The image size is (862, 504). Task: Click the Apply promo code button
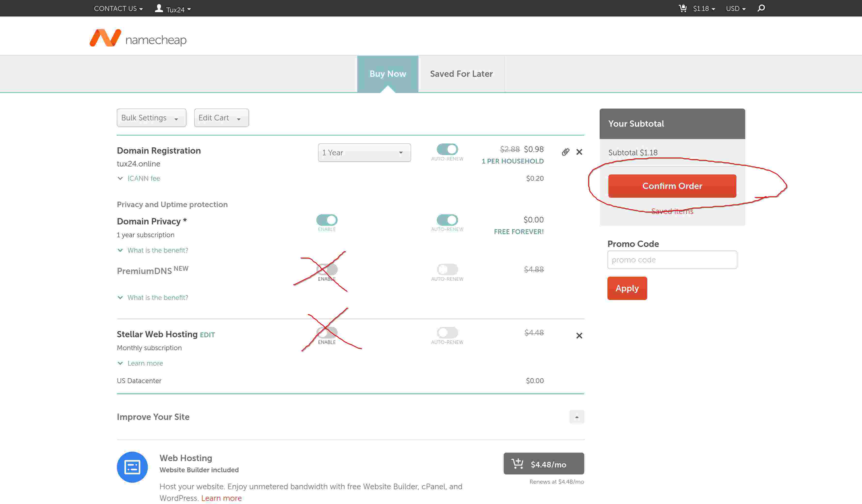point(627,288)
